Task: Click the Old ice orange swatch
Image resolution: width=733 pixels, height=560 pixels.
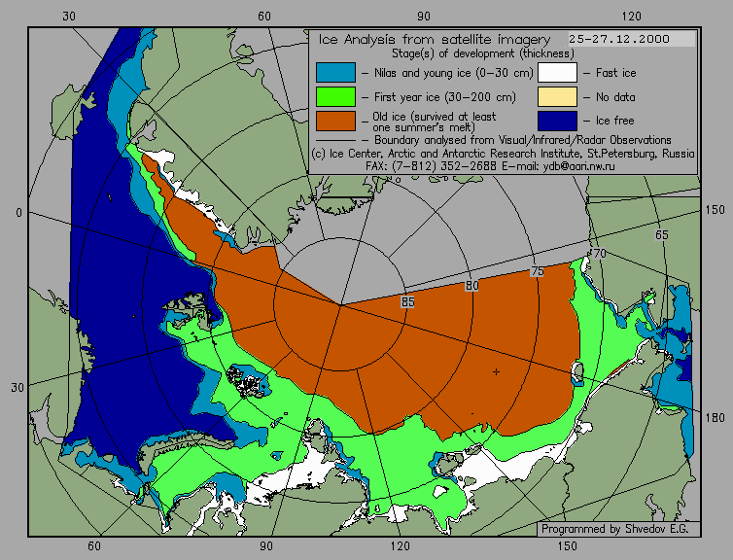Action: pos(335,121)
